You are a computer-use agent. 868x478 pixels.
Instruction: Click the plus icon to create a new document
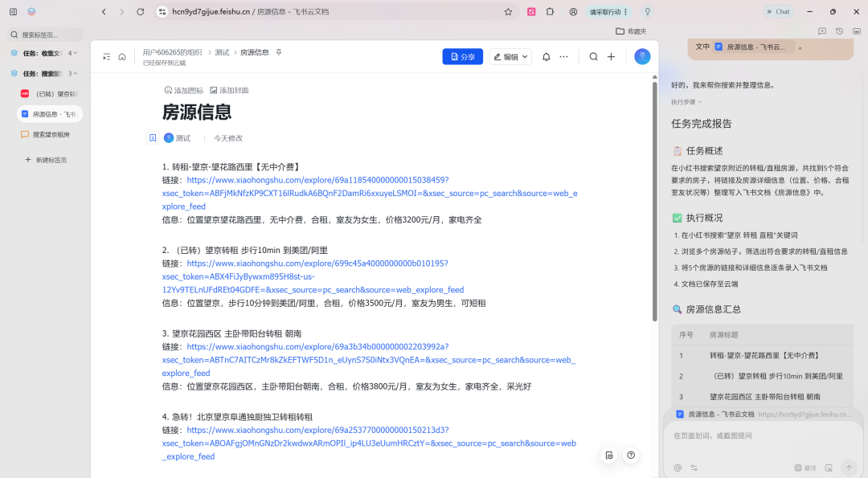611,56
